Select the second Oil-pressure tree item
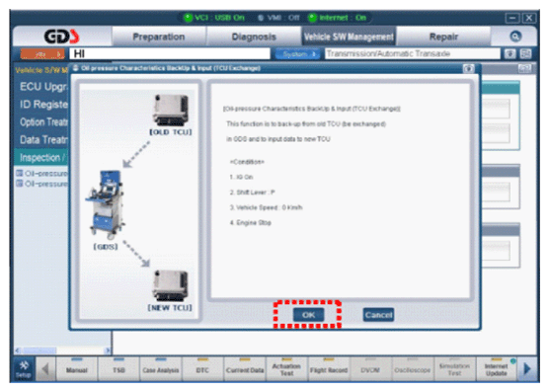The height and width of the screenshot is (392, 549). point(42,184)
